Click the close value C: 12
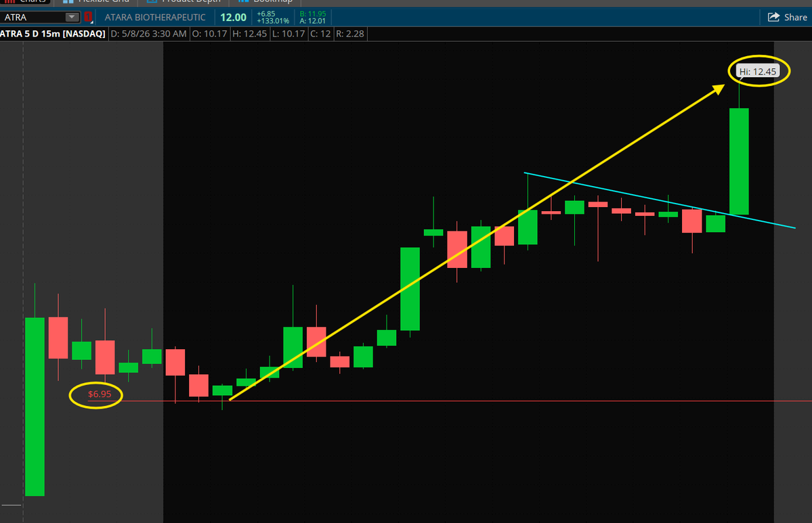The image size is (812, 523). tap(320, 34)
